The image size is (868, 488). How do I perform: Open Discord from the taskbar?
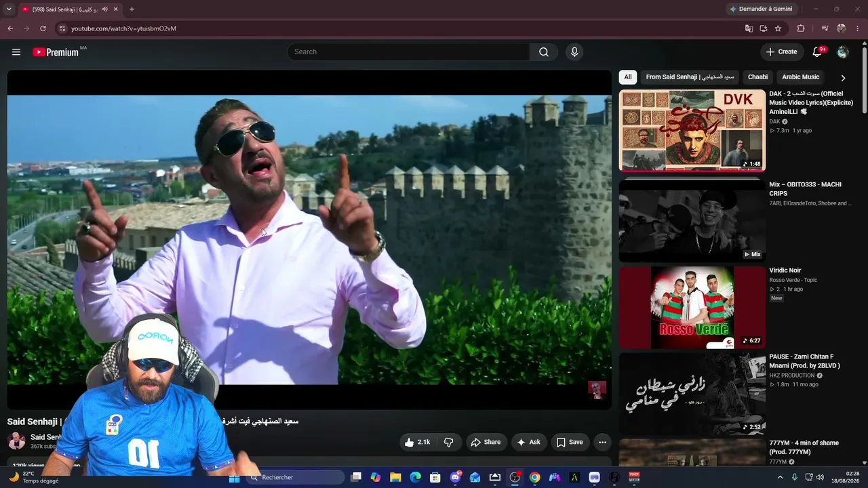pos(455,478)
